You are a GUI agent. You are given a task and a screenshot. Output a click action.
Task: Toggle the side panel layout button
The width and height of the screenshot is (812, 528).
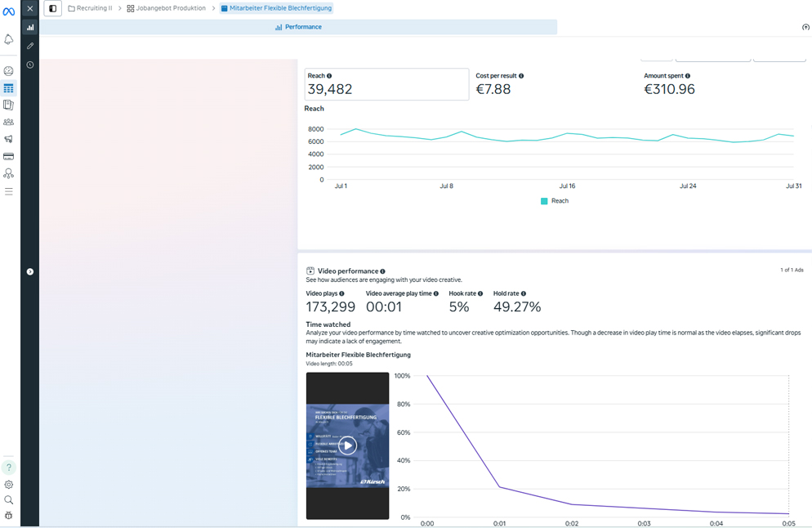[x=53, y=8]
